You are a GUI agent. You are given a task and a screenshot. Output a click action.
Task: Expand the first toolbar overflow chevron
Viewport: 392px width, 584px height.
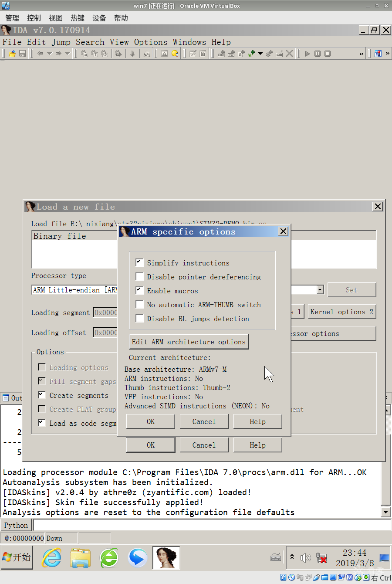(361, 54)
